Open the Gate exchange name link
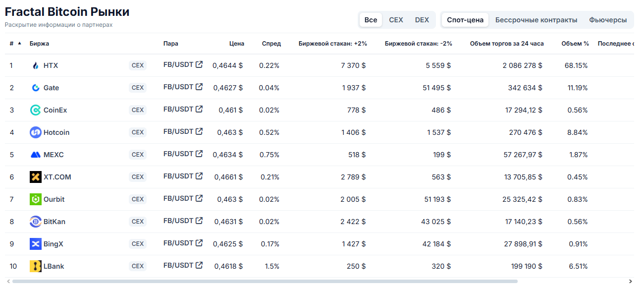 51,88
